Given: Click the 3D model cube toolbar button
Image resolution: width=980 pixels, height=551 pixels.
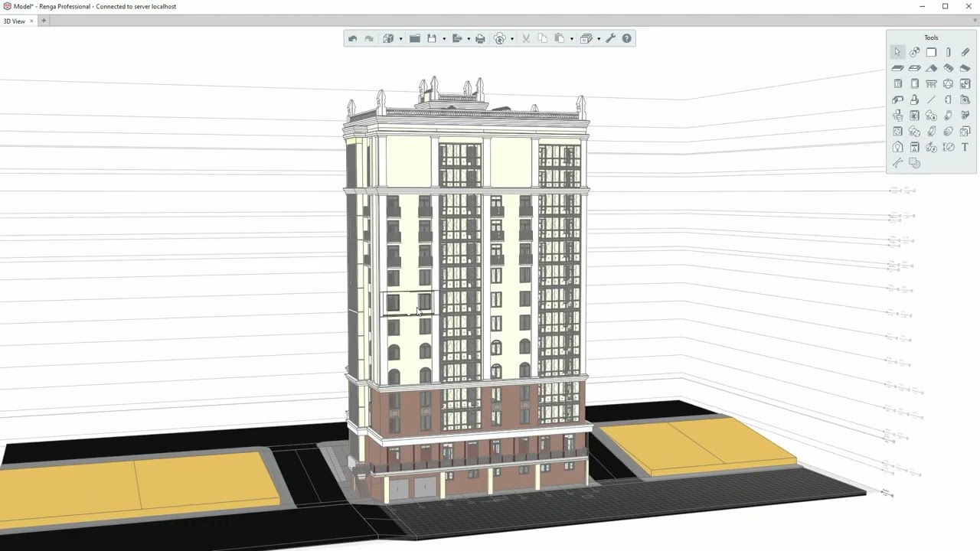Looking at the screenshot, I should [x=388, y=38].
